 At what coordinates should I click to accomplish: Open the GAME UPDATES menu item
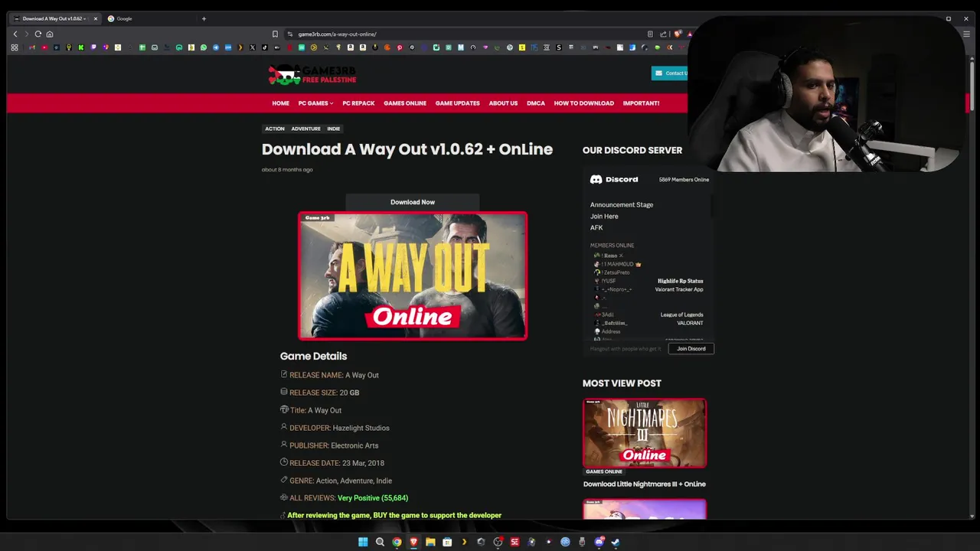click(458, 103)
